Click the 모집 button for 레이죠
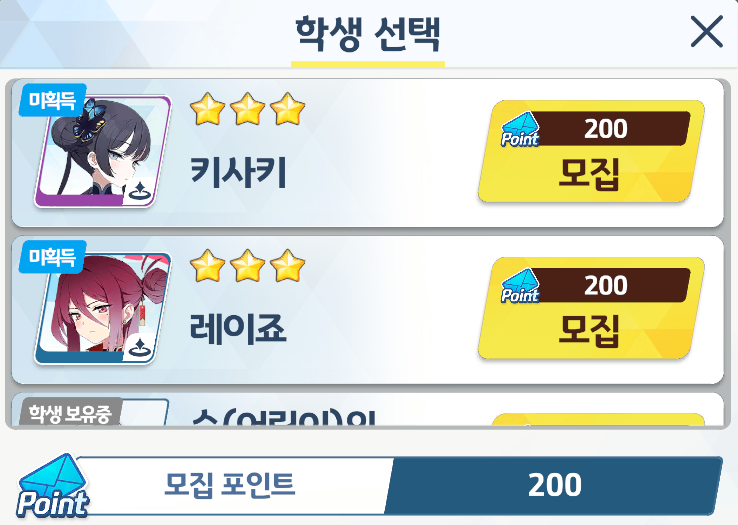Image resolution: width=738 pixels, height=525 pixels. (591, 308)
